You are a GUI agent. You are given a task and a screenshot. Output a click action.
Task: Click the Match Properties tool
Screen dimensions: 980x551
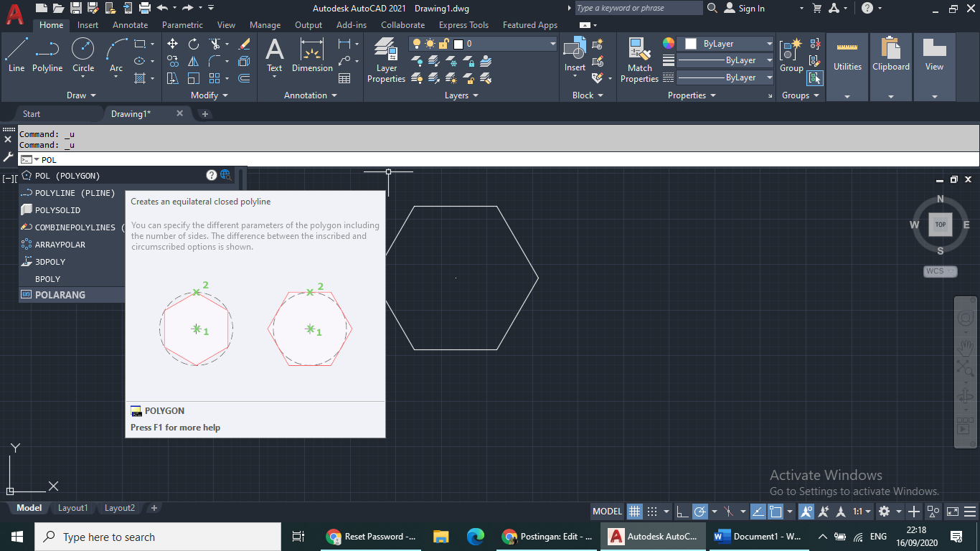tap(639, 60)
